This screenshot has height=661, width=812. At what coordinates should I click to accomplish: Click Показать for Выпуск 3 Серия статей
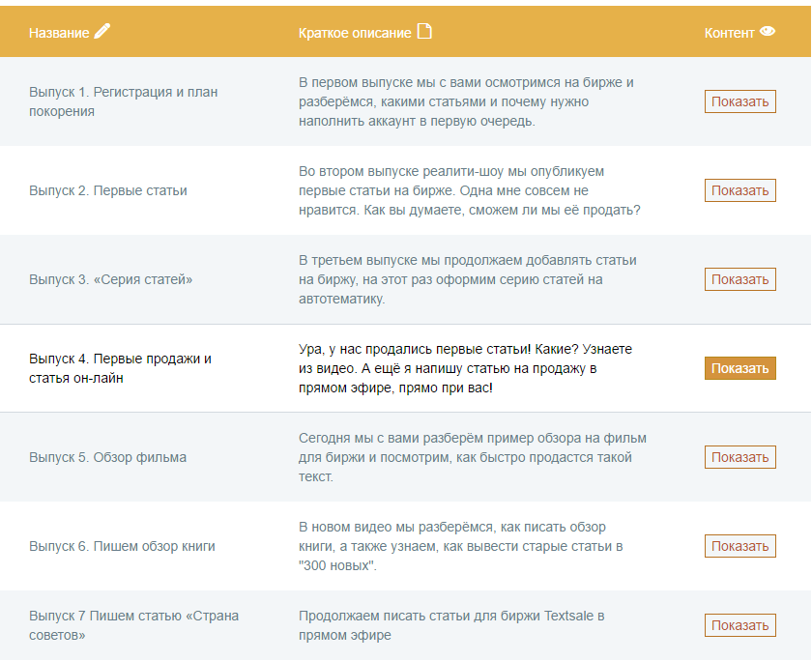point(740,279)
